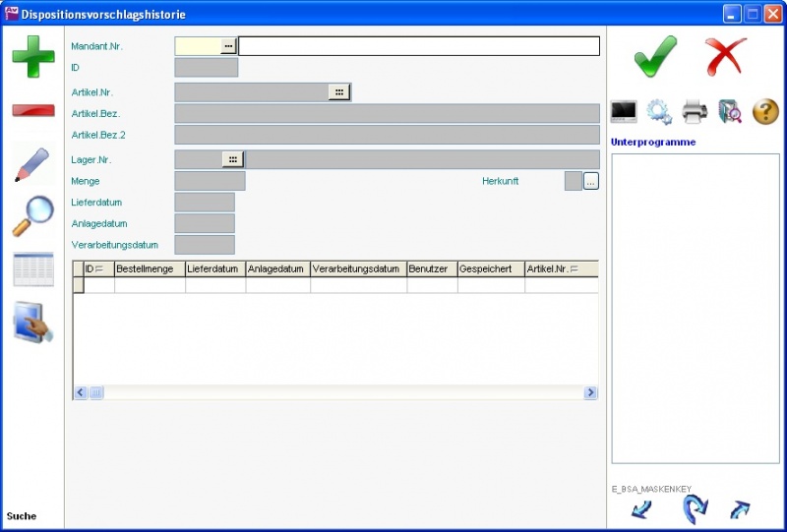Open search with the magnifying glass icon

(33, 215)
